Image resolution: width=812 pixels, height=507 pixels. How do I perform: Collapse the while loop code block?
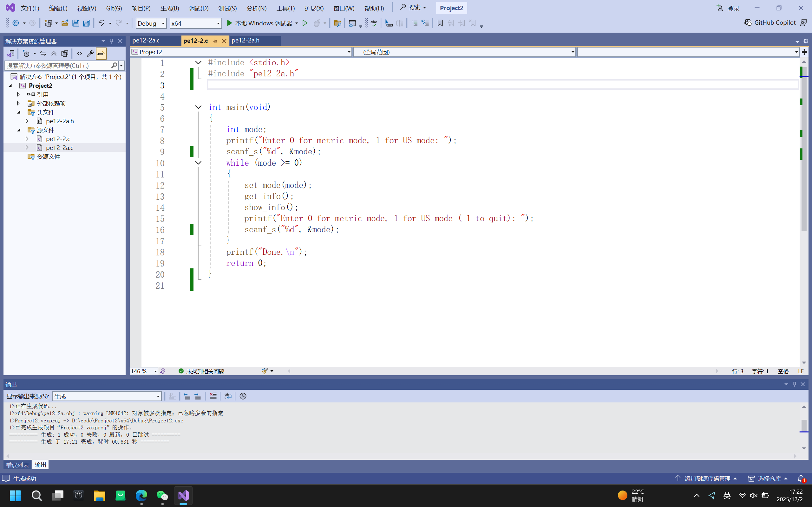(198, 163)
